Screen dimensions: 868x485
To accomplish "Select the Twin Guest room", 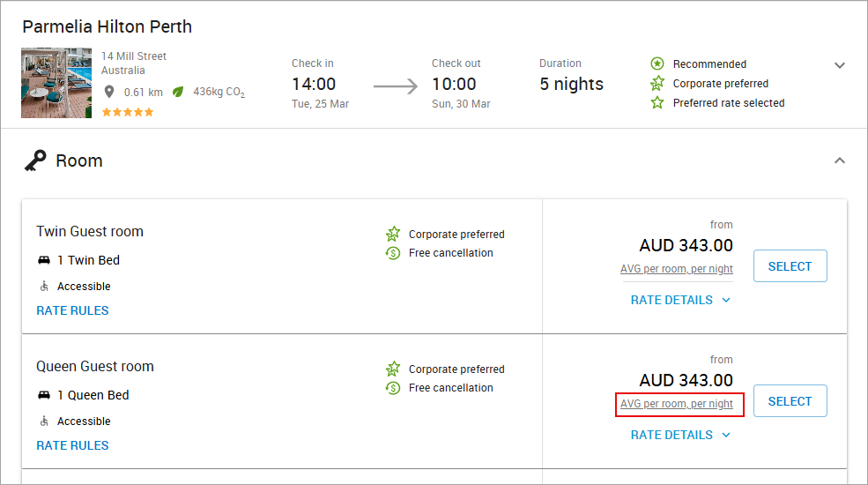I will click(x=790, y=266).
